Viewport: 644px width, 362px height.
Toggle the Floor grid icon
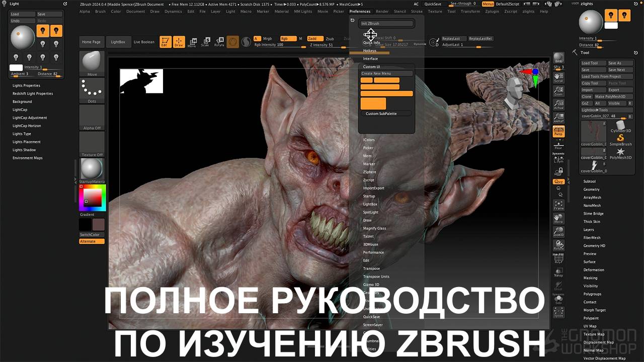pos(558,145)
